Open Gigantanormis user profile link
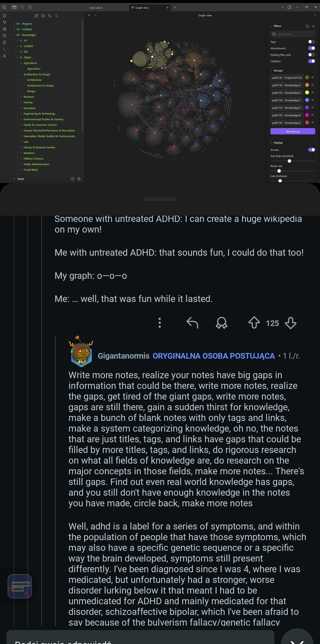This screenshot has width=320, height=644. point(124,356)
